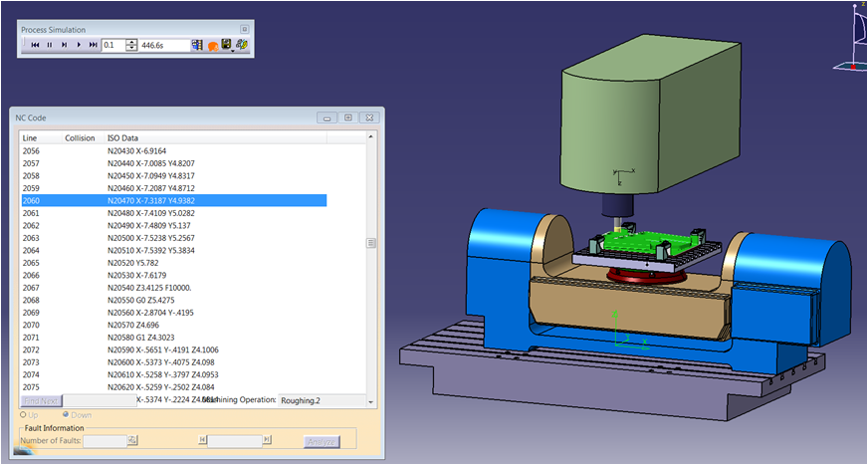Image resolution: width=868 pixels, height=465 pixels.
Task: Pause the process simulation
Action: click(x=49, y=45)
